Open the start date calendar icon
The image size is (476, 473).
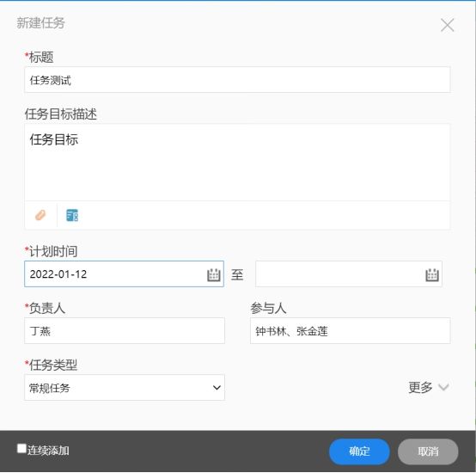click(x=214, y=275)
